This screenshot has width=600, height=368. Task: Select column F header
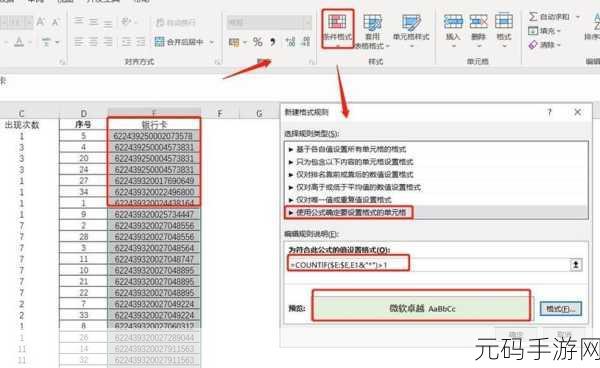(220, 114)
